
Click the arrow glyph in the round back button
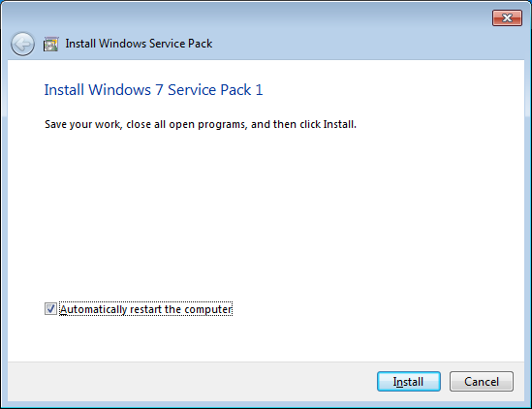[x=22, y=44]
